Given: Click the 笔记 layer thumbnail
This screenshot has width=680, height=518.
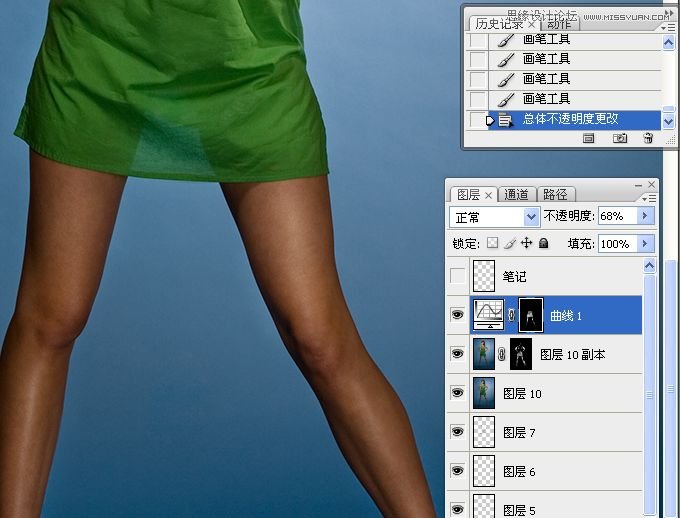Looking at the screenshot, I should (484, 276).
